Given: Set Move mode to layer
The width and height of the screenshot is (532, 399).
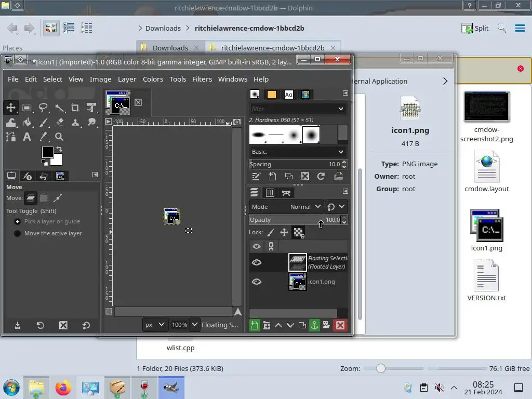Looking at the screenshot, I should [x=31, y=198].
